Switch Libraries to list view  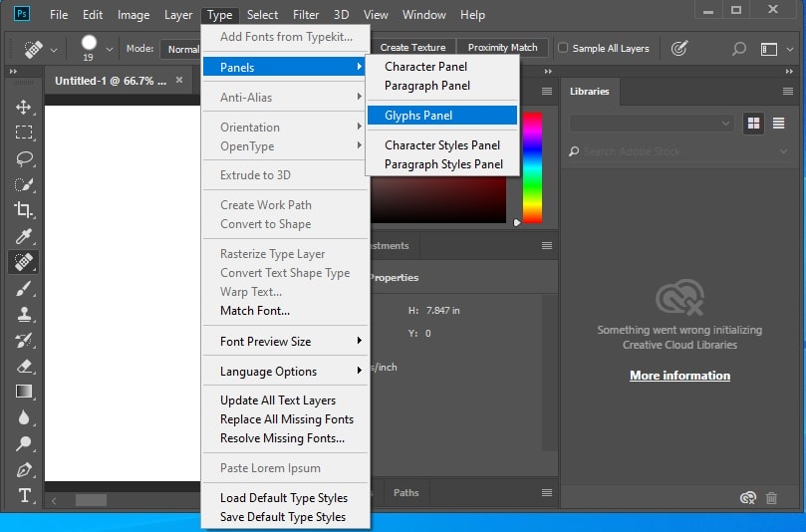tap(778, 124)
